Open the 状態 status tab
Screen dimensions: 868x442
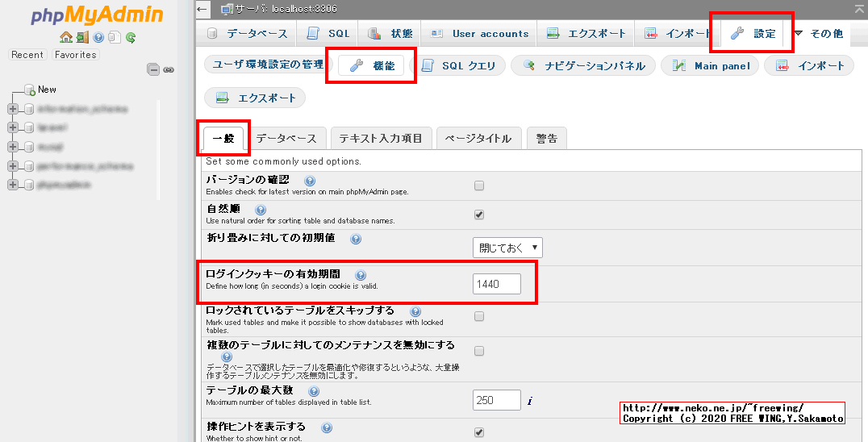pyautogui.click(x=390, y=34)
